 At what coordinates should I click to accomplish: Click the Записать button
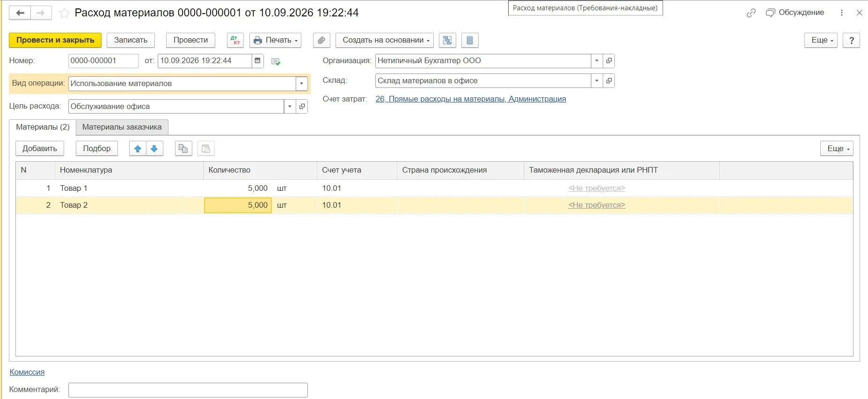(x=131, y=40)
